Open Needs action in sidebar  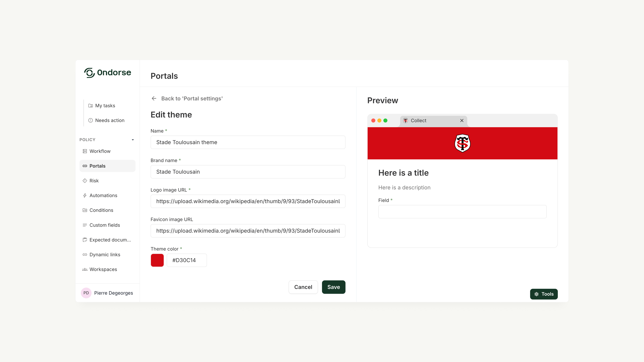[110, 120]
